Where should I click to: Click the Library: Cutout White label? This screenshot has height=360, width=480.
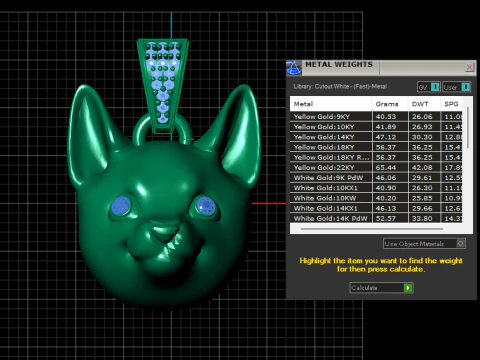click(340, 87)
